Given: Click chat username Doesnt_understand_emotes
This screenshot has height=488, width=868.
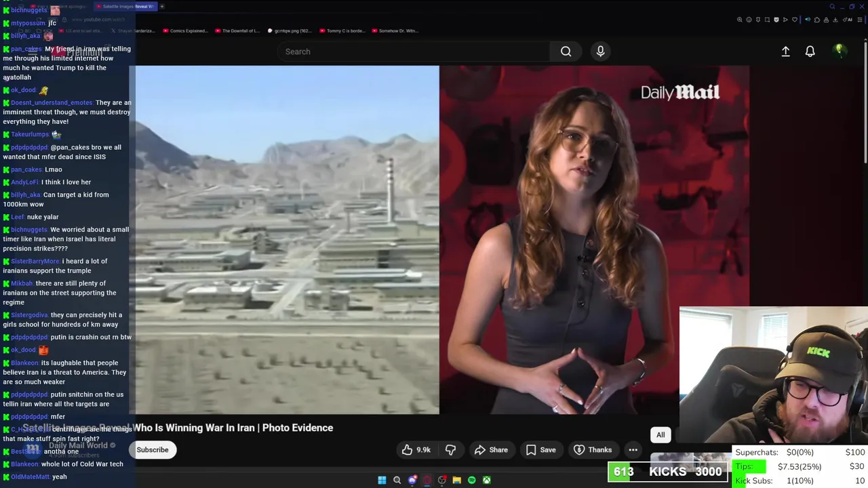Looking at the screenshot, I should pos(52,103).
